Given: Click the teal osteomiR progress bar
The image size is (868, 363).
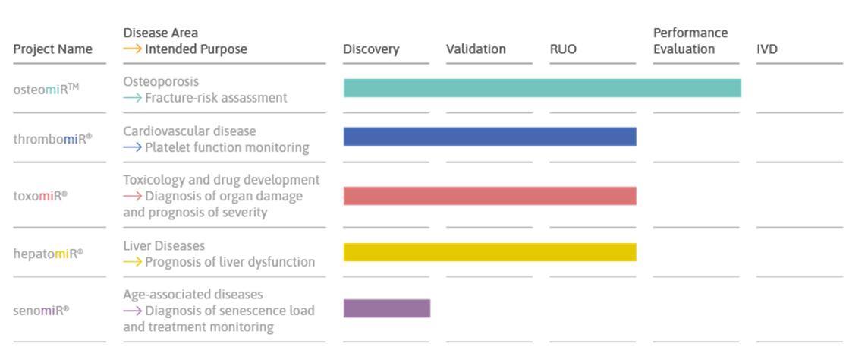Looking at the screenshot, I should pos(542,88).
